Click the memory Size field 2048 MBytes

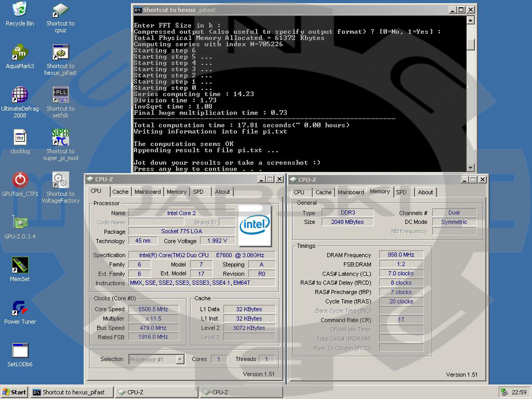(x=348, y=222)
